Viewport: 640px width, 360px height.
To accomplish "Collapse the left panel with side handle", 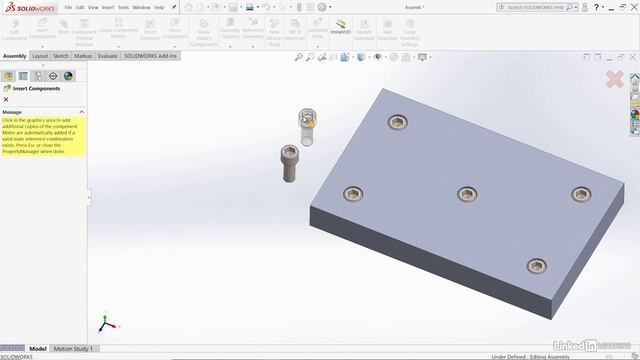I will [x=89, y=198].
